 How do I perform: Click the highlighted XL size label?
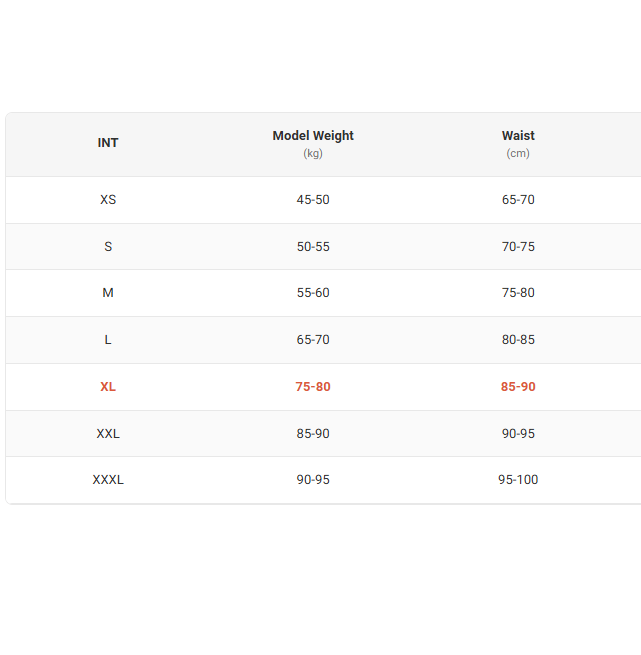[x=108, y=387]
